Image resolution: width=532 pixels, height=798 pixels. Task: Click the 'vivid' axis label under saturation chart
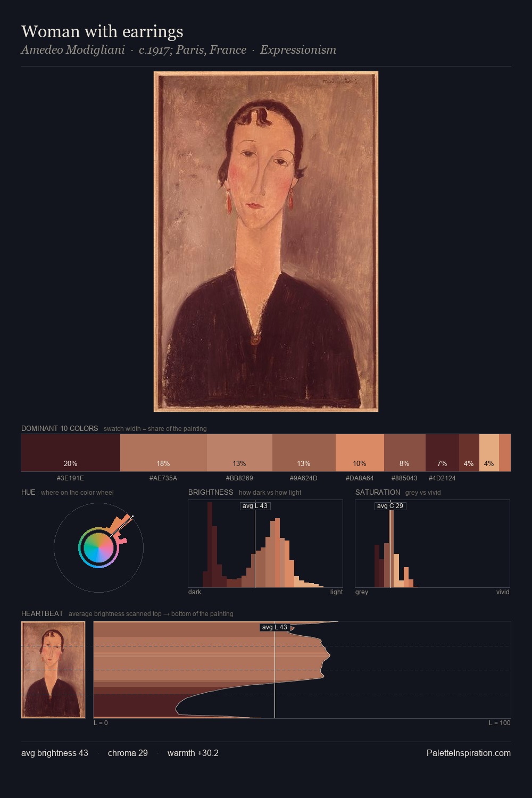pyautogui.click(x=503, y=592)
